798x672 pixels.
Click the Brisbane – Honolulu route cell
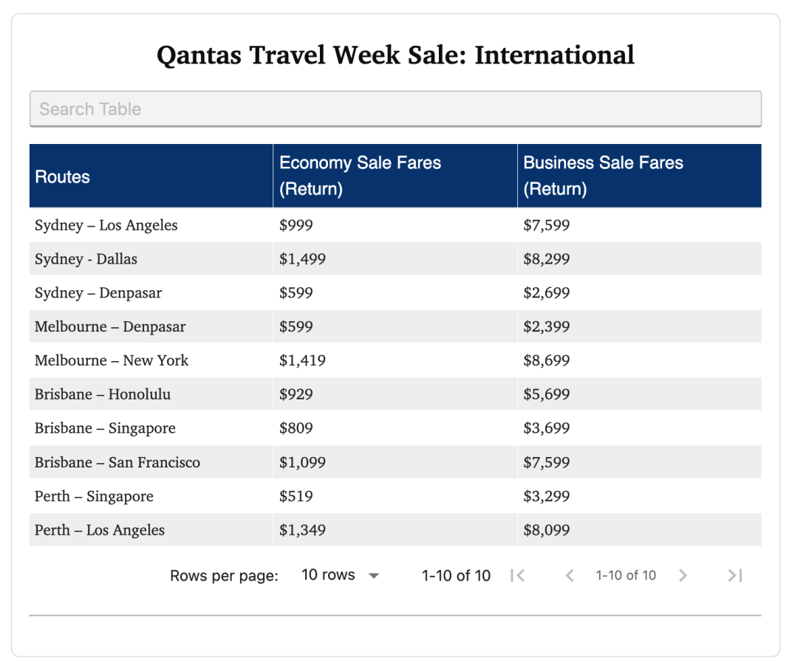click(103, 394)
